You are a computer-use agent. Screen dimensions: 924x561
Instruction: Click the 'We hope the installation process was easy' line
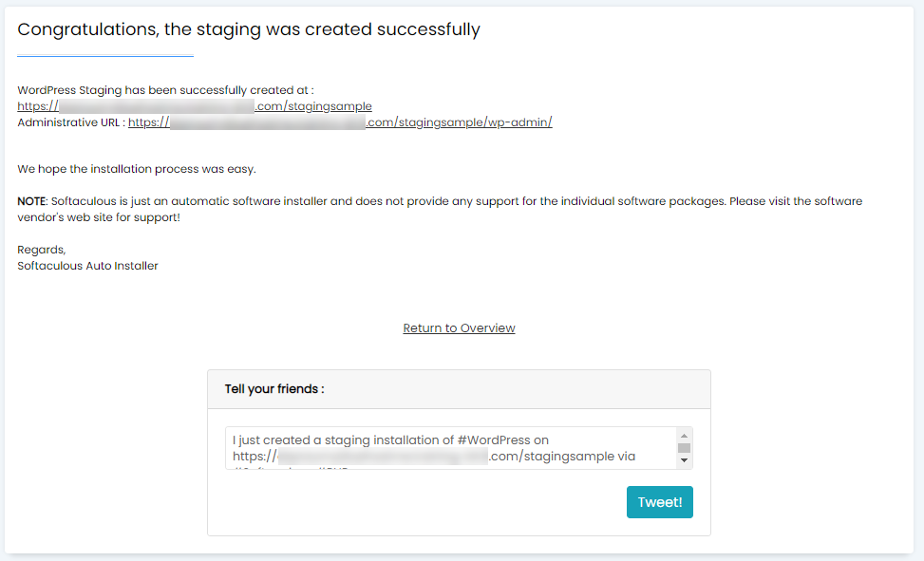tap(137, 169)
